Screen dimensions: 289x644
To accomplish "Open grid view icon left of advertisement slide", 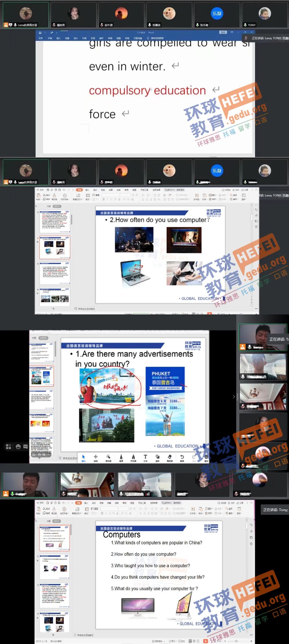I will 9,446.
